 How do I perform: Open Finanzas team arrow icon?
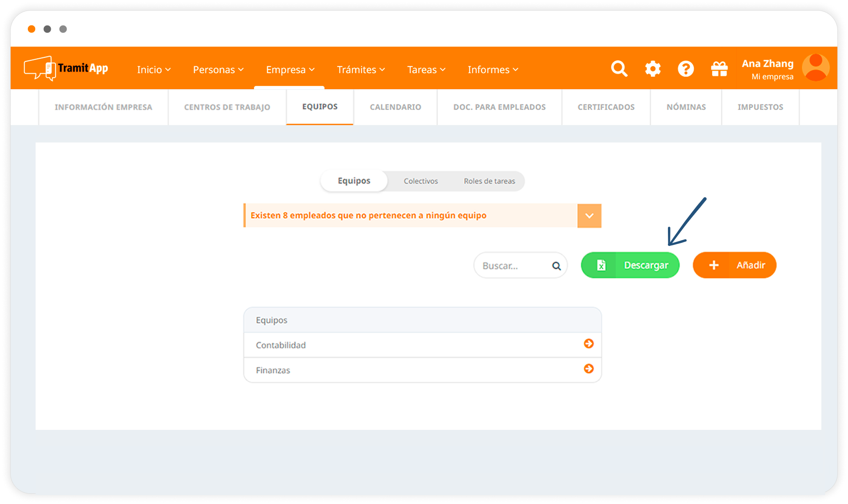pyautogui.click(x=589, y=369)
